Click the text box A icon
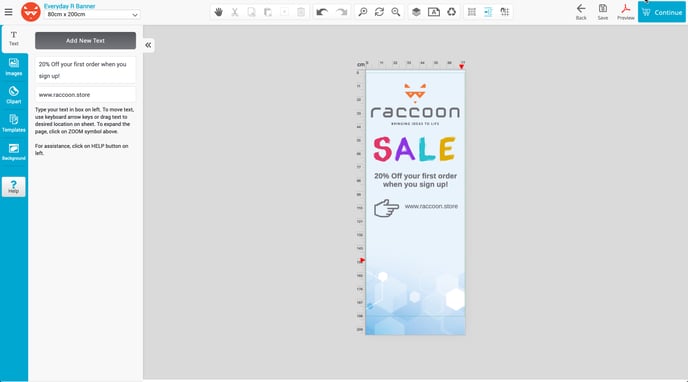 point(434,12)
